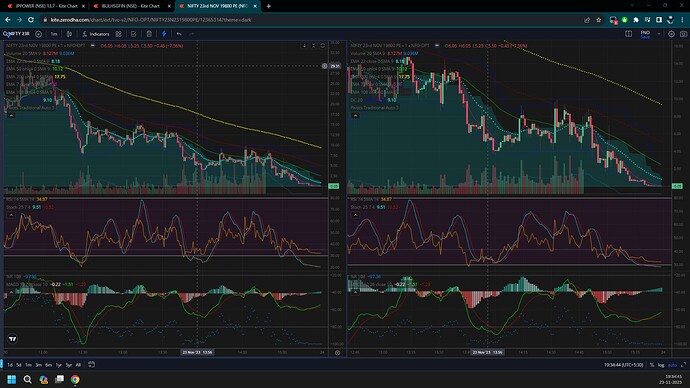Open a new browser tab

coord(268,6)
